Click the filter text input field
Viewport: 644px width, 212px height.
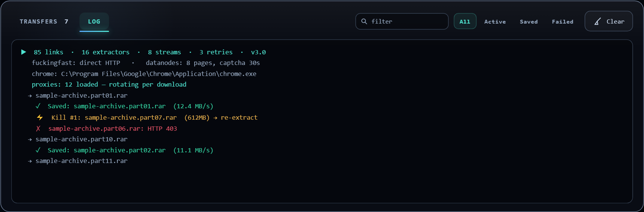pyautogui.click(x=402, y=21)
